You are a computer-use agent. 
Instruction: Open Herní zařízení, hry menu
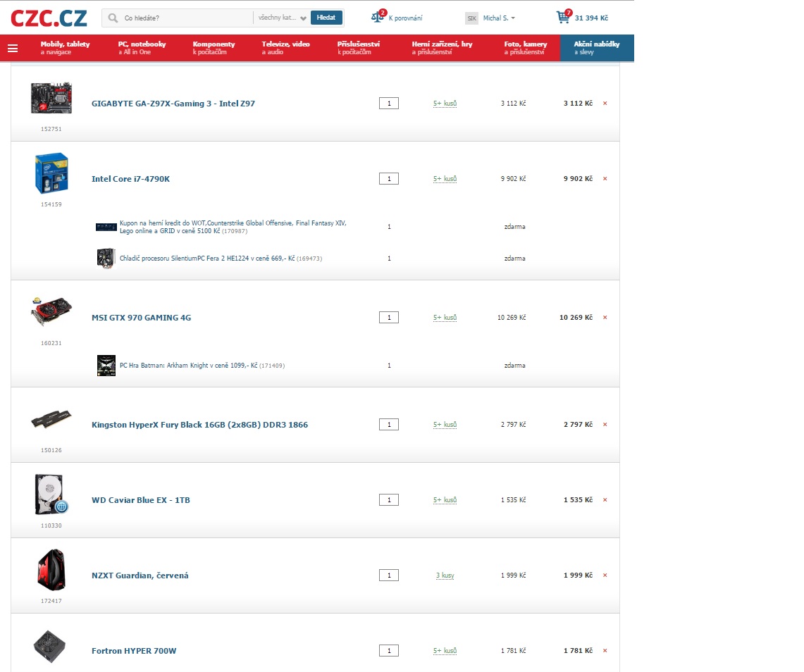click(x=442, y=48)
